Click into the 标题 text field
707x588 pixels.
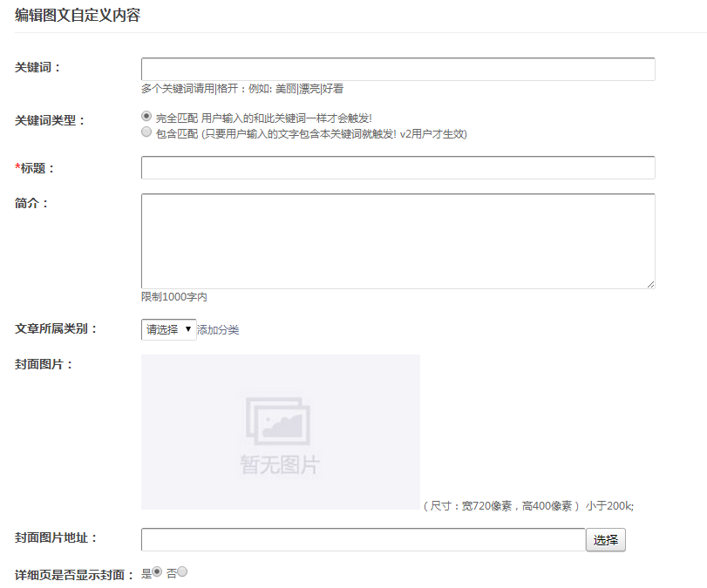coord(398,168)
